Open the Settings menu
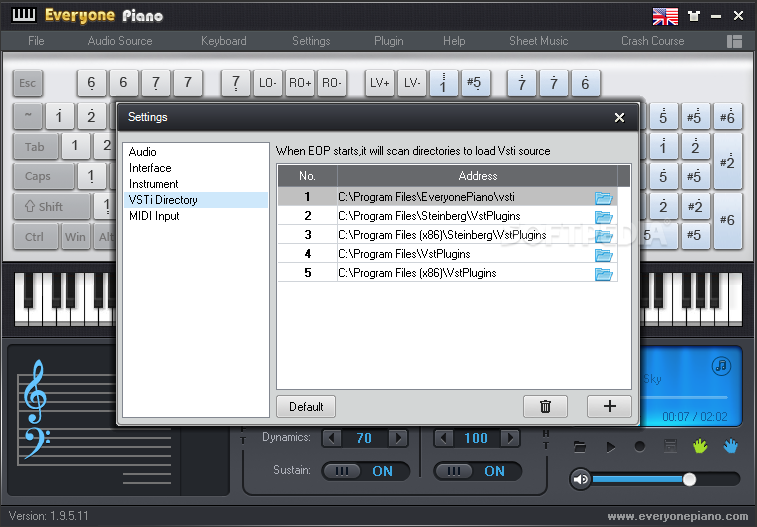Image resolution: width=757 pixels, height=527 pixels. click(311, 41)
